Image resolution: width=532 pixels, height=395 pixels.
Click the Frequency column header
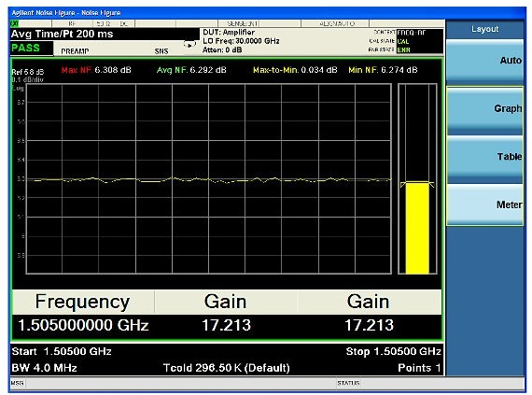(x=82, y=302)
